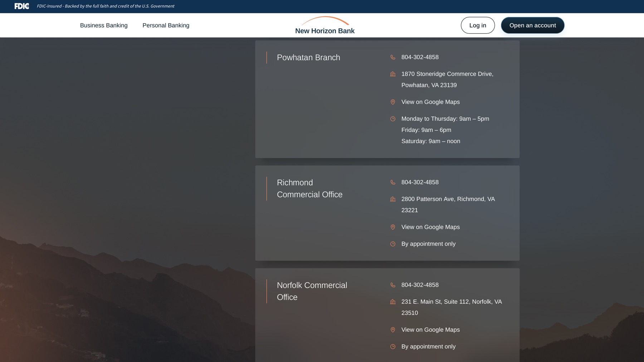Image resolution: width=644 pixels, height=362 pixels.
Task: Open the Business Banking menu
Action: tap(104, 25)
